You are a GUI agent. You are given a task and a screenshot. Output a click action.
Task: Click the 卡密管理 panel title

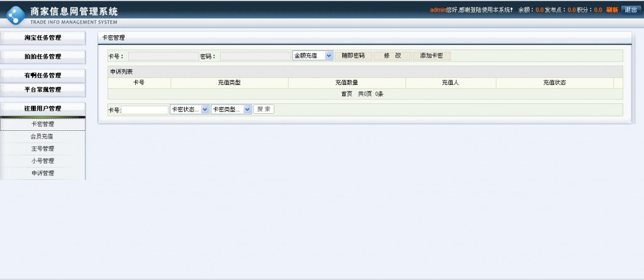point(113,38)
